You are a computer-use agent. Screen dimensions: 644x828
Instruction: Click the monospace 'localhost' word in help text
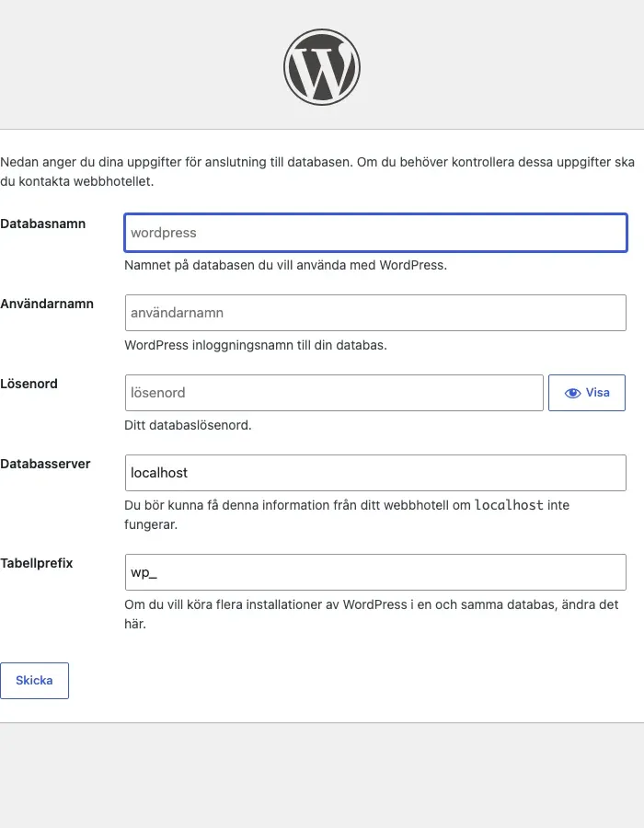[509, 505]
